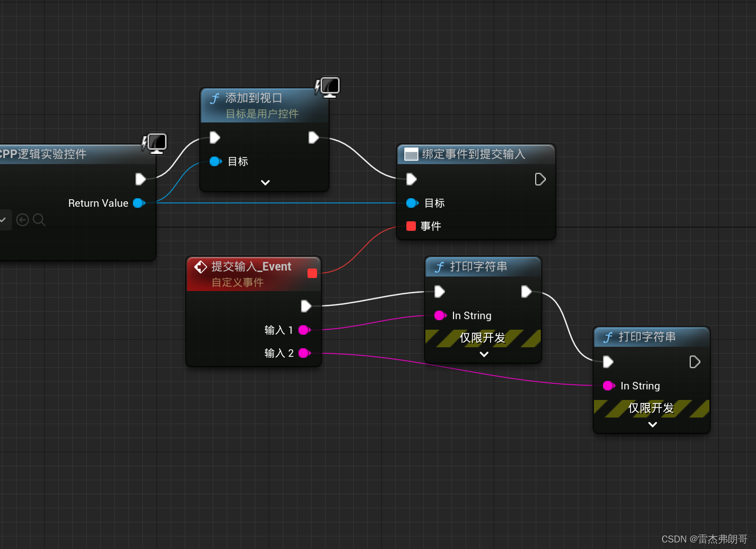The height and width of the screenshot is (549, 756).
Task: Click blue 目标 pin on 绑定事件到提交输入 node
Action: [x=412, y=203]
